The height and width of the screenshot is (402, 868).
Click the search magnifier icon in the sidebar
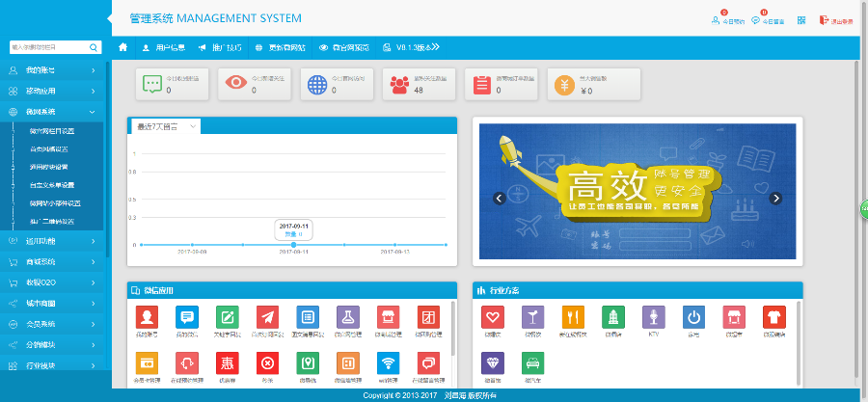pos(94,46)
